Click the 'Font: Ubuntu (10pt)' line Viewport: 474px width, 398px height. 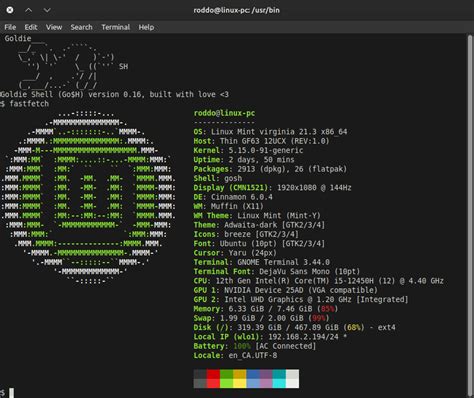pyautogui.click(x=259, y=244)
